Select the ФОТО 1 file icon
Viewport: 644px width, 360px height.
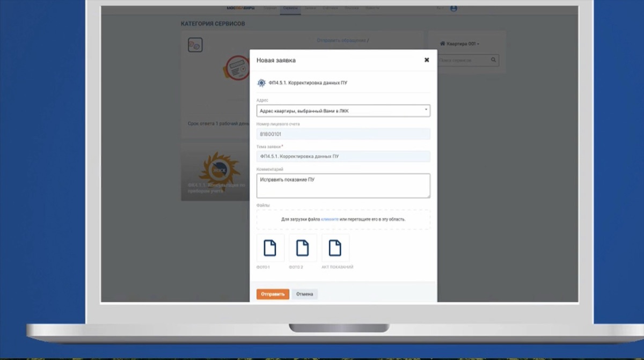(270, 248)
